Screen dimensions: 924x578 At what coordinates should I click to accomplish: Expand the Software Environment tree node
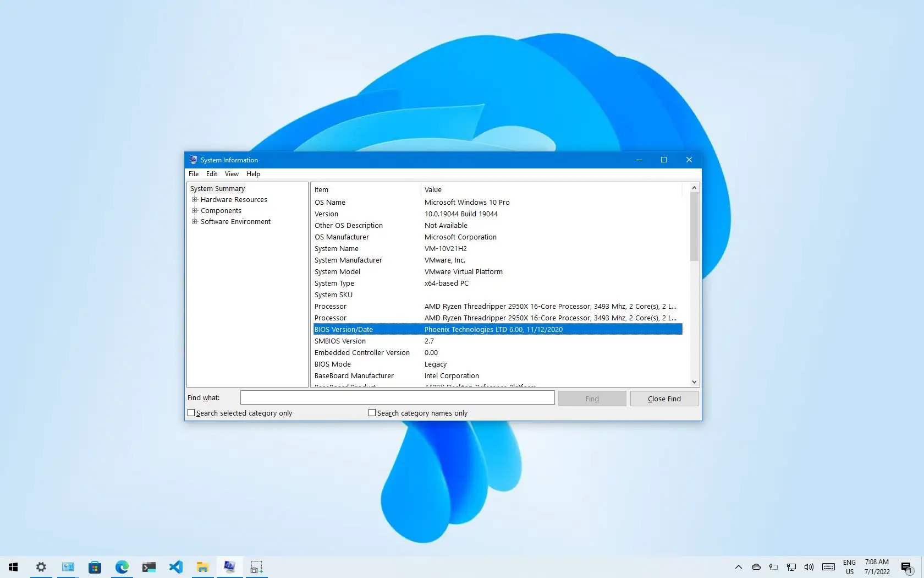coord(195,221)
